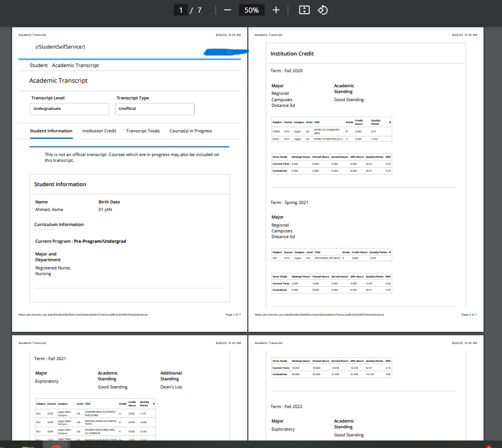Image resolution: width=502 pixels, height=448 pixels.
Task: Go to the Transcript Totals tab
Action: point(143,131)
